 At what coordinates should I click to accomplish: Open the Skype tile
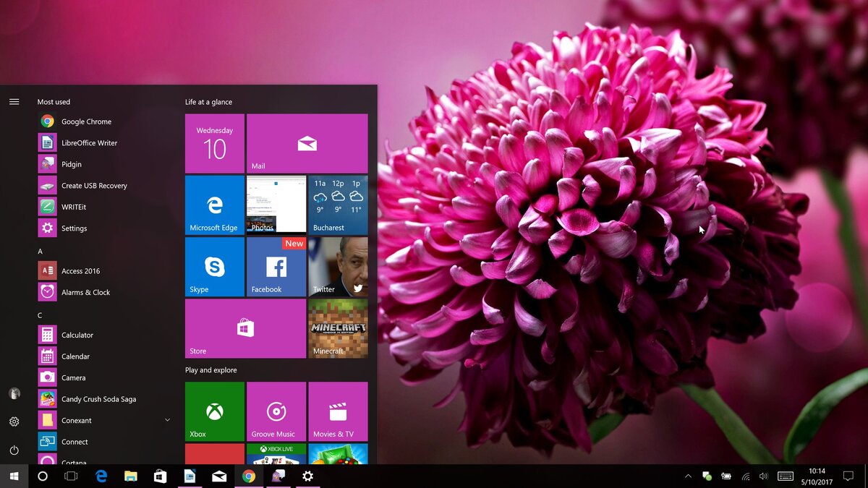click(x=215, y=267)
